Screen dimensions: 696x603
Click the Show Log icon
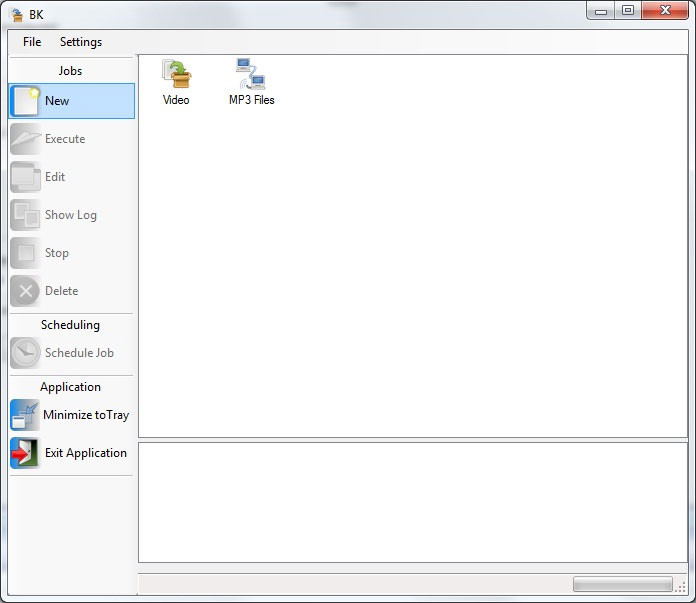coord(25,215)
